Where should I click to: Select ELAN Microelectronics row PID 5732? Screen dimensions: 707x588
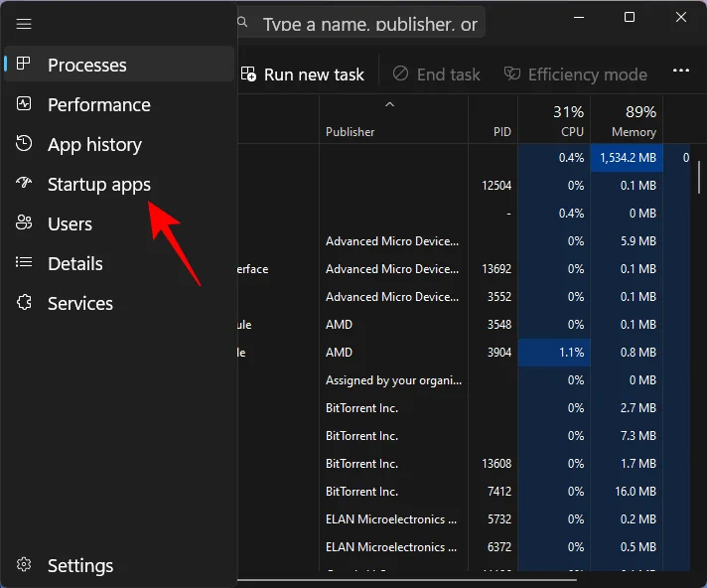464,519
